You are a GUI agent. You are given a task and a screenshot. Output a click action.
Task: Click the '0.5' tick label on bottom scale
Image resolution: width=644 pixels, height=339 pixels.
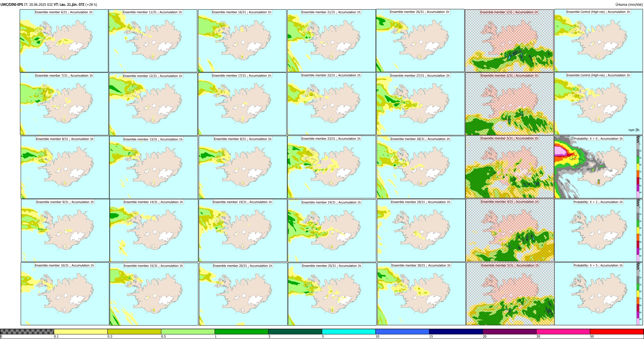click(x=163, y=337)
